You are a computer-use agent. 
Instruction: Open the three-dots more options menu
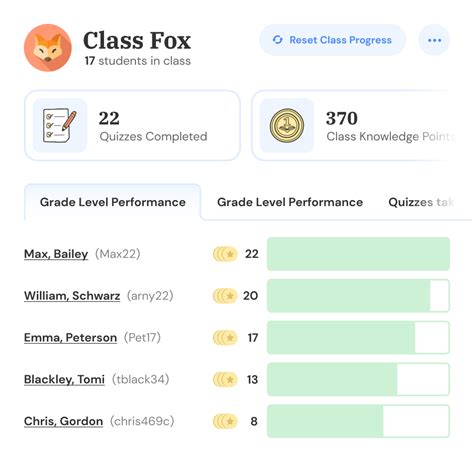coord(434,40)
